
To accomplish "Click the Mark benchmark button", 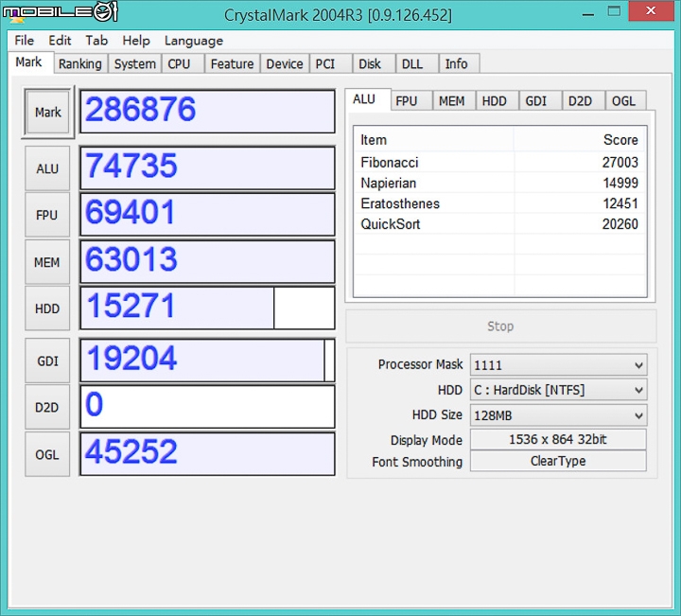I will [48, 112].
